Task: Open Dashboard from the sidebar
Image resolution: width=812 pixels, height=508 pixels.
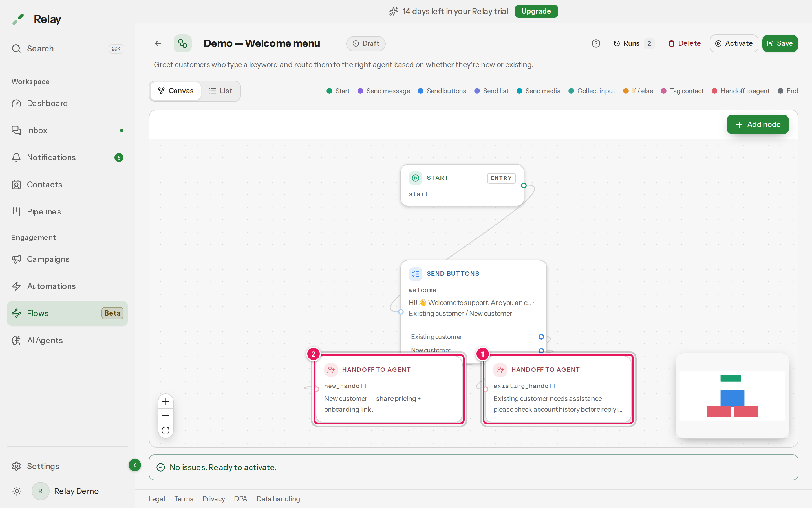Action: [x=67, y=103]
